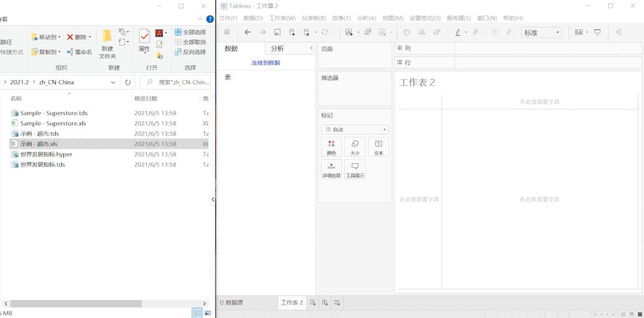This screenshot has height=318, width=644.
Task: Click the Explorer help question mark icon
Action: coord(210,19)
